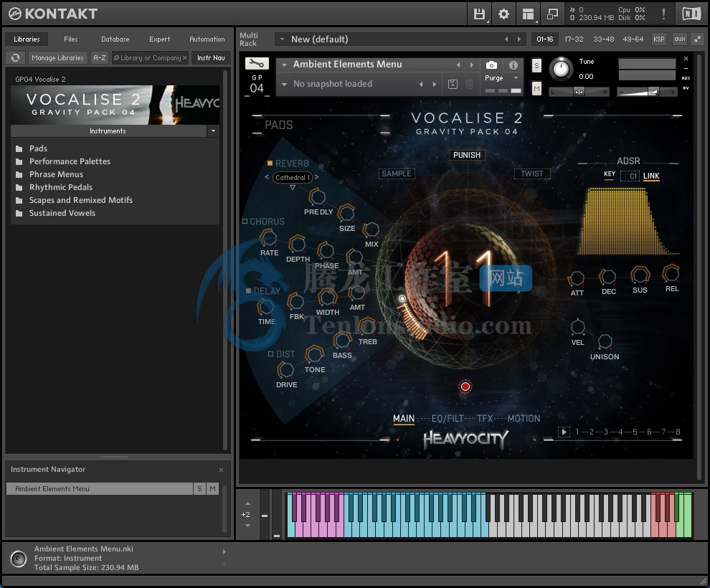Open the Ambient Elements Menu dropdown

pyautogui.click(x=285, y=65)
